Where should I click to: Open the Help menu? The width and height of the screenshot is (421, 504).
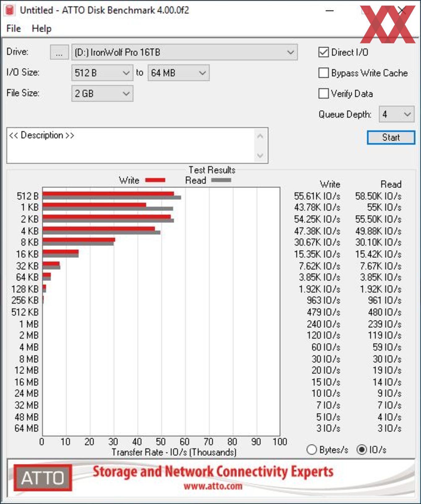pyautogui.click(x=41, y=28)
